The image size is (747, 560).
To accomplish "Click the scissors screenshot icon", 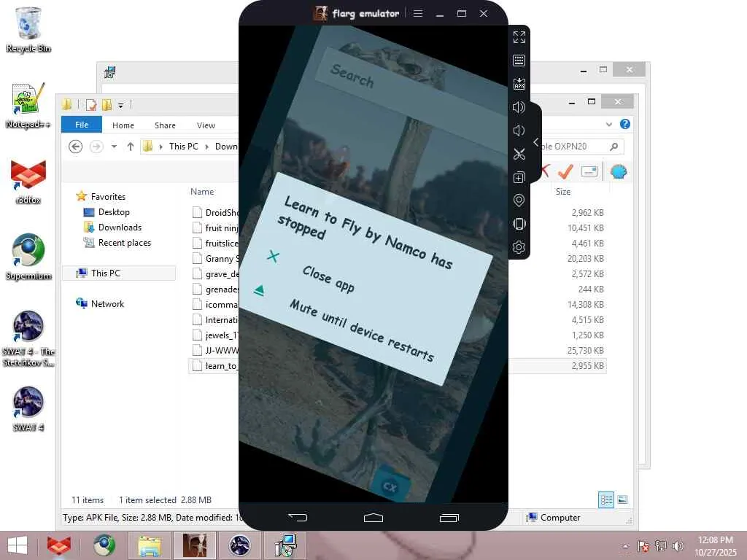I will (x=519, y=154).
